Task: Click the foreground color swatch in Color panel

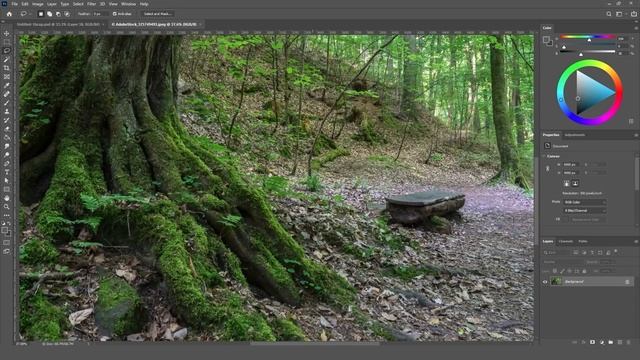Action: (x=546, y=39)
